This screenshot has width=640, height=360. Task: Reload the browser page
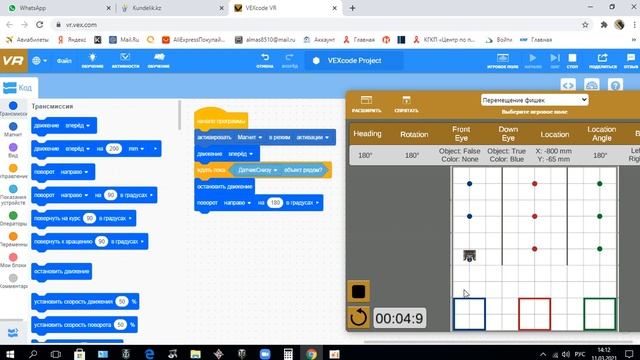40,24
